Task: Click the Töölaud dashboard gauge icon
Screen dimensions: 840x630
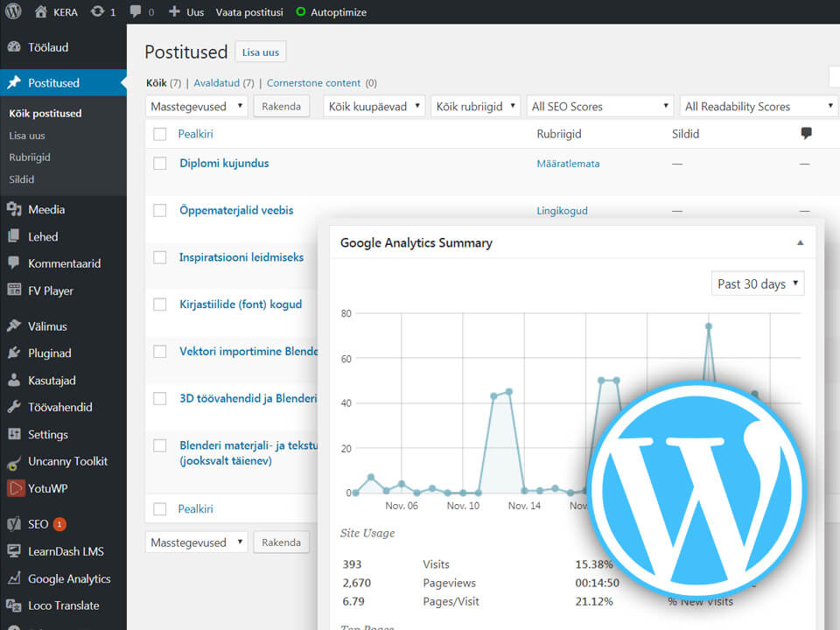Action: point(14,47)
